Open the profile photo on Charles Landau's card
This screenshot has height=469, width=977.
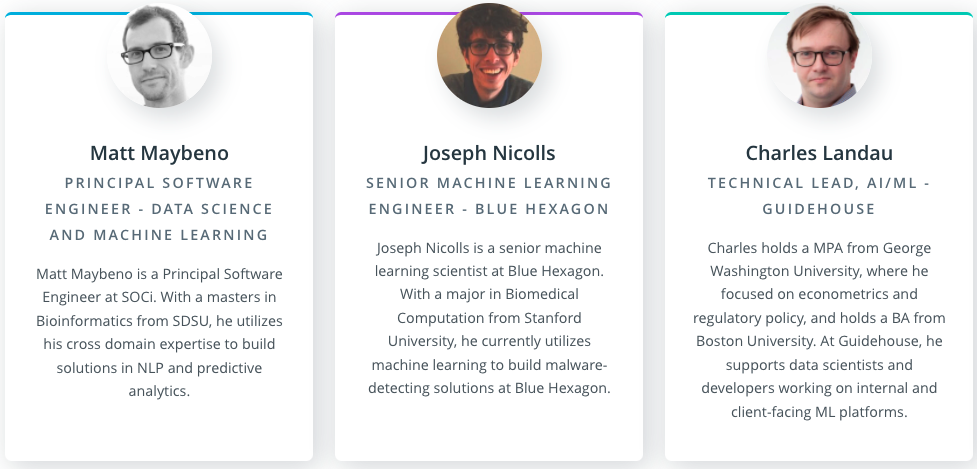pos(819,55)
